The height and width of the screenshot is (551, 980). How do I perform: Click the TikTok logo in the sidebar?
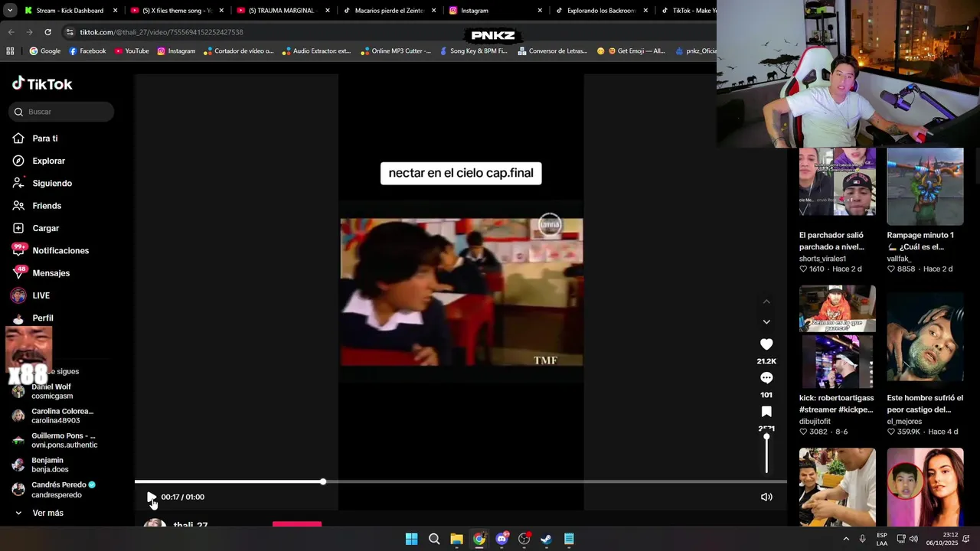point(42,84)
